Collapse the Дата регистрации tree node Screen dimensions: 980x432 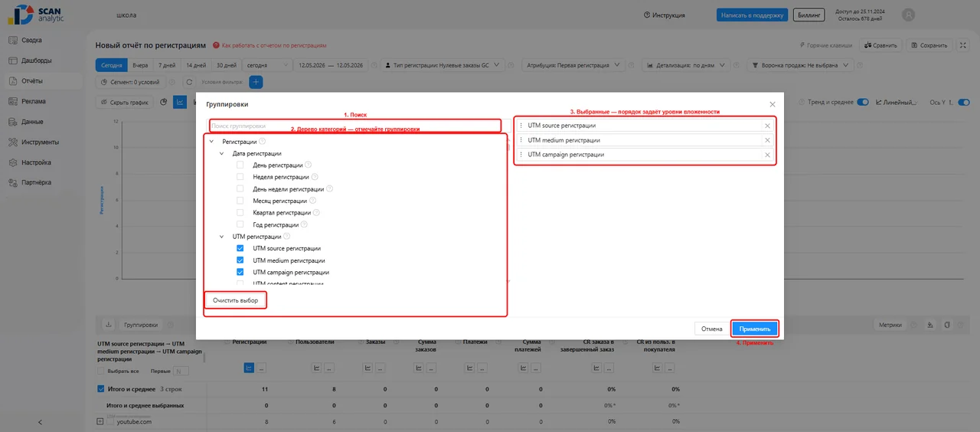[x=222, y=153]
